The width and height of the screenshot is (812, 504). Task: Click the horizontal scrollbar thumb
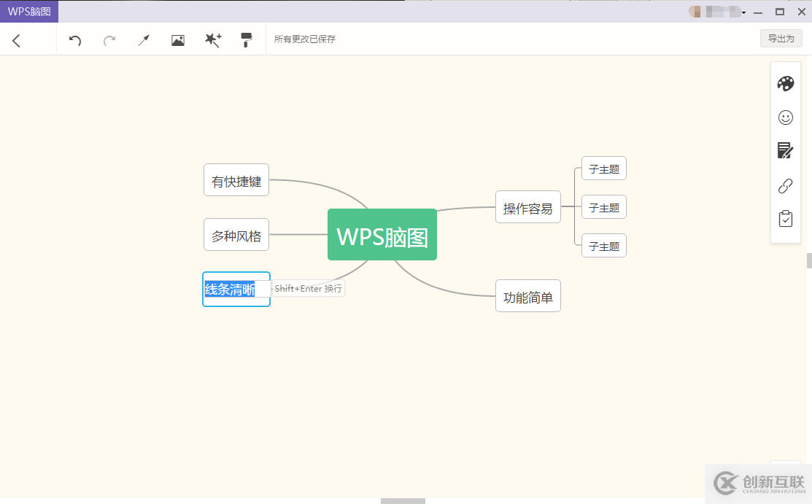(x=403, y=501)
